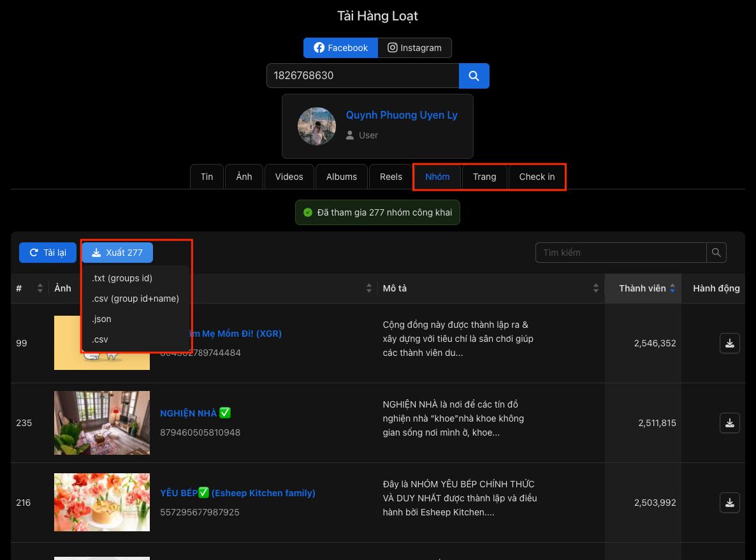The image size is (756, 560).
Task: Click the Đã tham gia 277 nhóm công khai badge
Action: (377, 212)
